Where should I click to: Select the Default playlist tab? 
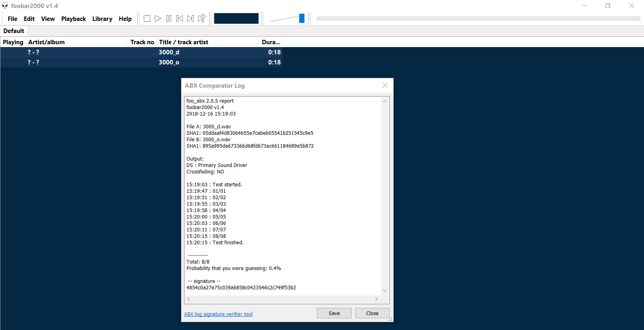[14, 31]
